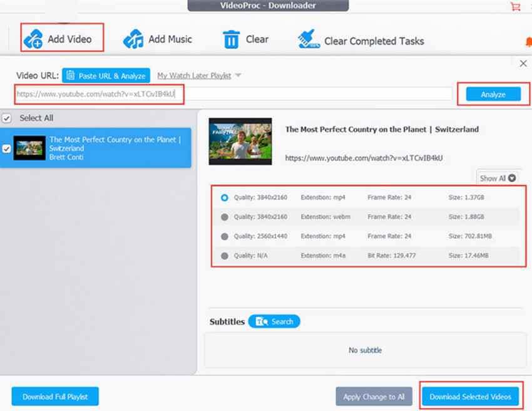Click the Clear trash can icon
This screenshot has height=411, width=532.
pyautogui.click(x=231, y=39)
